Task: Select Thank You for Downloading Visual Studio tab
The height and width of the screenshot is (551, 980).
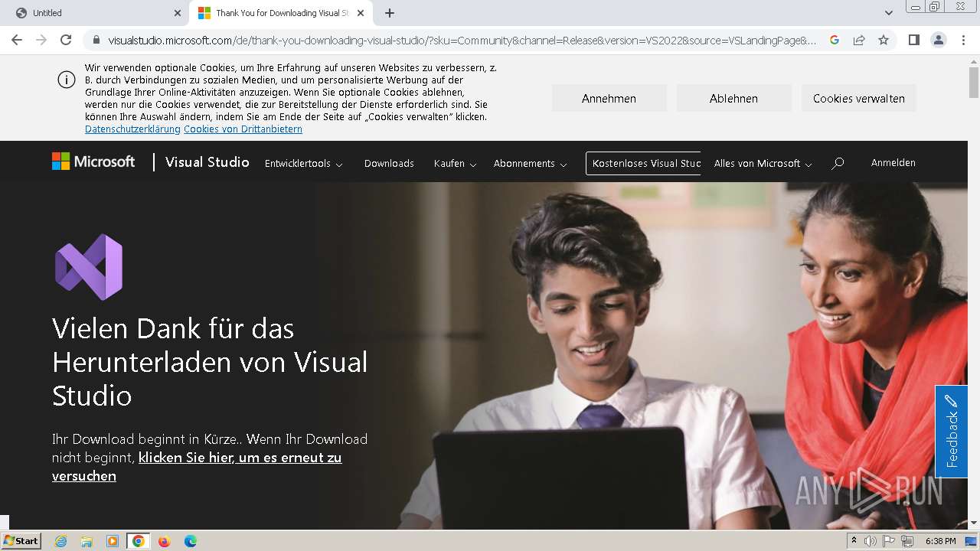Action: (279, 13)
